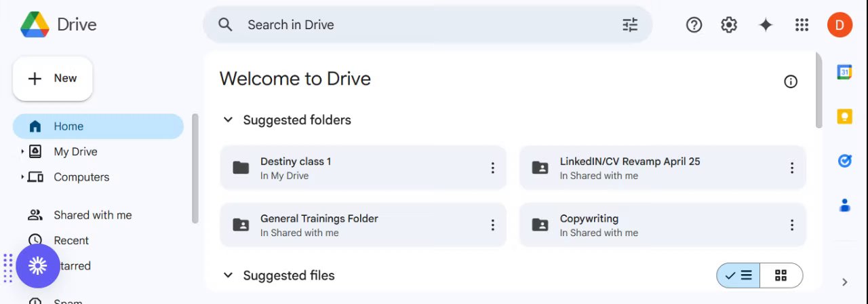Open Drive settings gear icon
Screen dimensions: 868x304
pos(729,25)
